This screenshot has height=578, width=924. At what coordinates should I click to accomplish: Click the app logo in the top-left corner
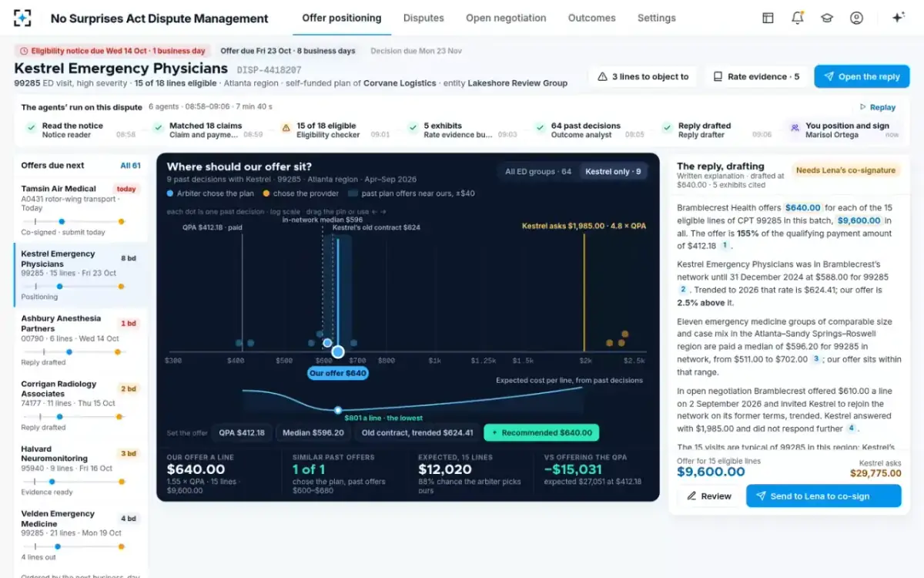[22, 18]
